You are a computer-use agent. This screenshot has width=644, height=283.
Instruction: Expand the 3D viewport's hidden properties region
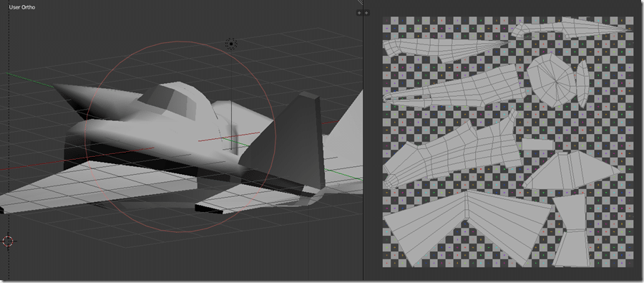click(x=359, y=13)
